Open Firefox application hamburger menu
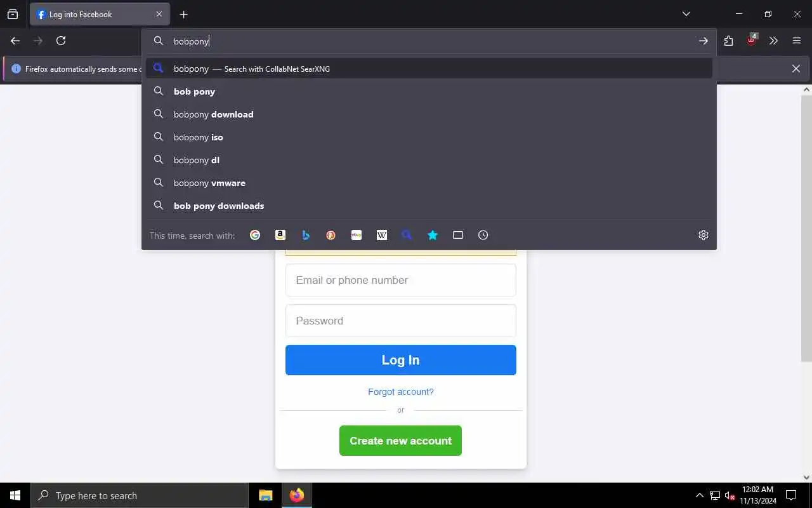 click(797, 41)
